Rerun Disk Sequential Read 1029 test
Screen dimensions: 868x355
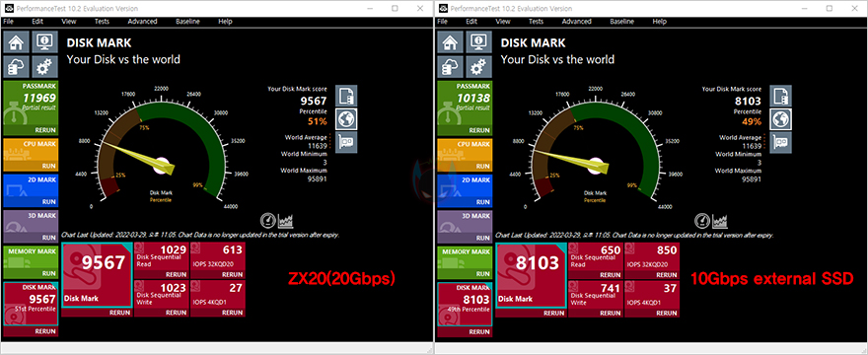[176, 275]
